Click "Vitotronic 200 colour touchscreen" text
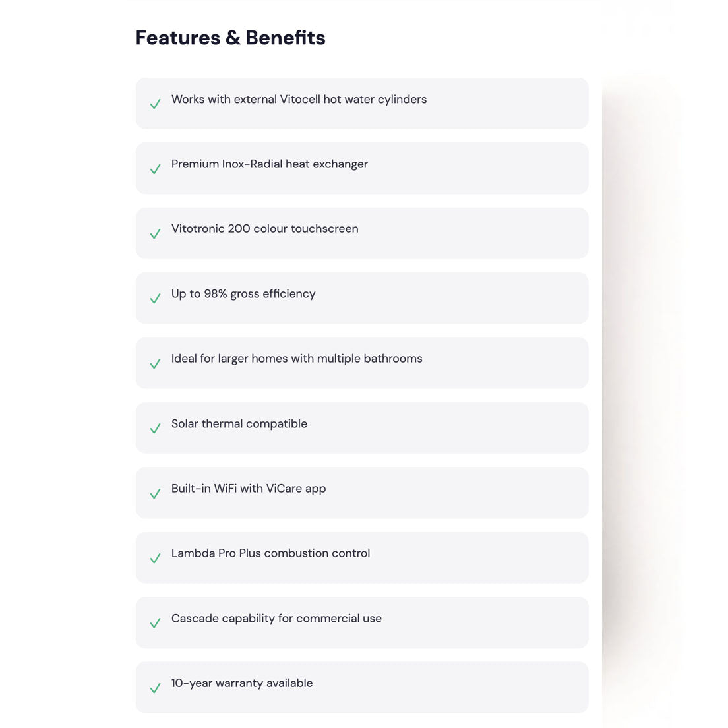Screen dimensions: 728x728 264,229
